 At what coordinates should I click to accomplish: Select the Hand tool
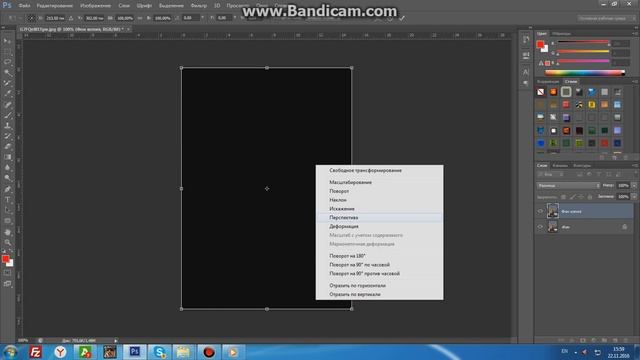pos(7,232)
